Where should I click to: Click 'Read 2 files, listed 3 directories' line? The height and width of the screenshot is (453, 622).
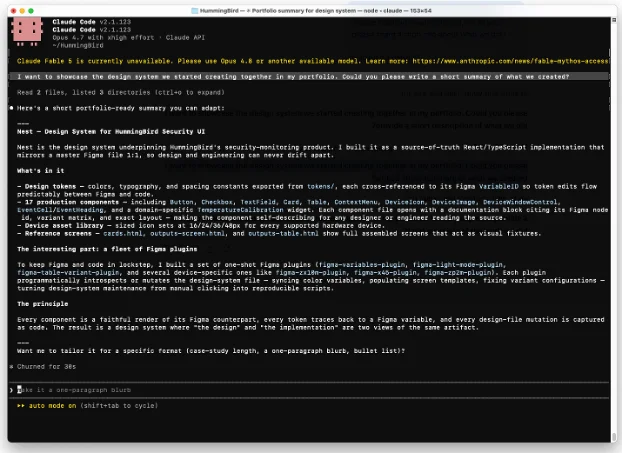[x=121, y=92]
